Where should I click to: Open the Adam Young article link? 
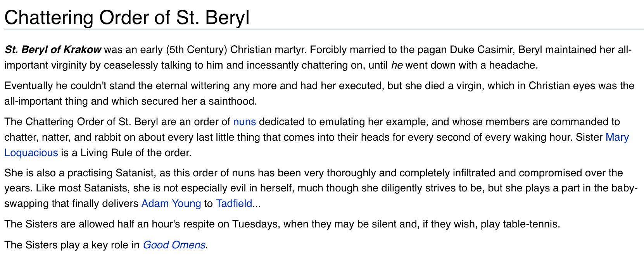pos(171,203)
